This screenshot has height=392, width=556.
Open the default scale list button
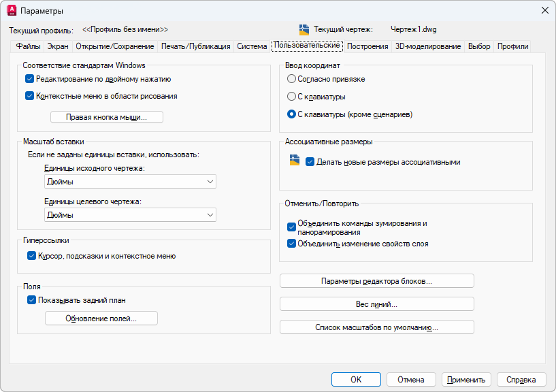tap(376, 327)
